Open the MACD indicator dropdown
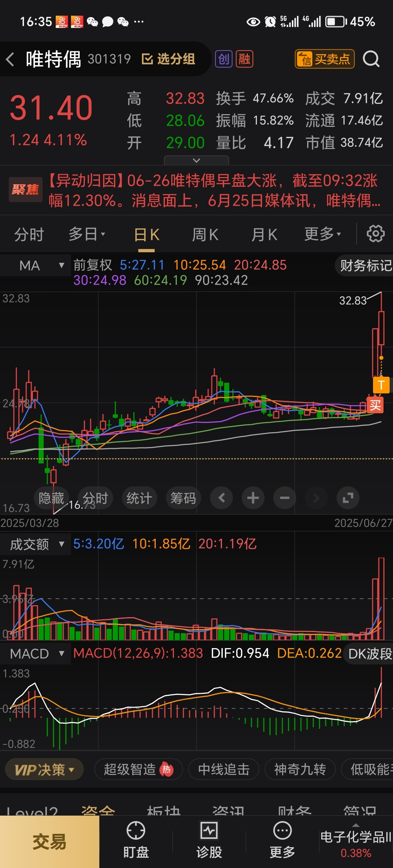 [x=35, y=654]
